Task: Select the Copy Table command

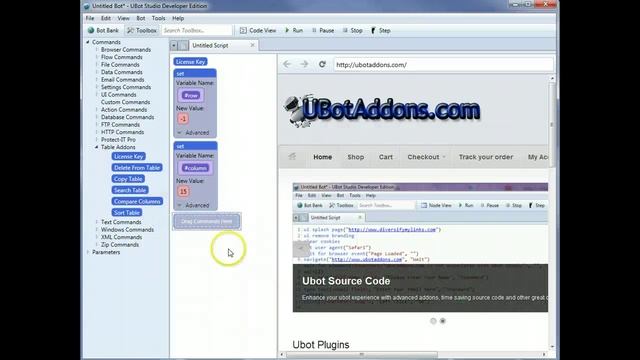Action: pyautogui.click(x=128, y=179)
